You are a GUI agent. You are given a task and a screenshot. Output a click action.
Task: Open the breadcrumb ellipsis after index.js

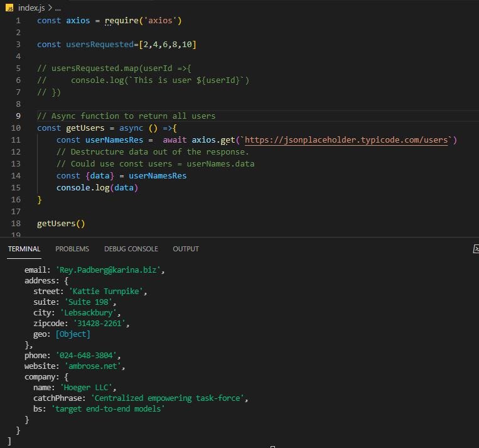click(58, 8)
